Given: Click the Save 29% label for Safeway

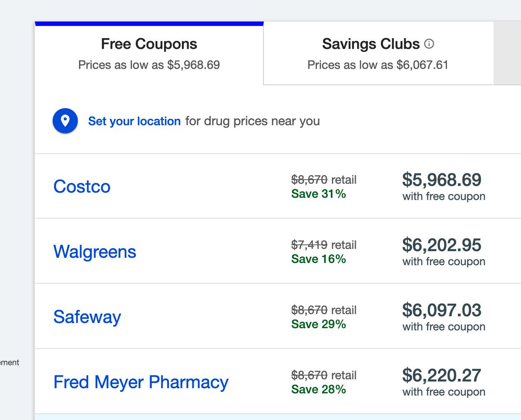Looking at the screenshot, I should pos(318,324).
